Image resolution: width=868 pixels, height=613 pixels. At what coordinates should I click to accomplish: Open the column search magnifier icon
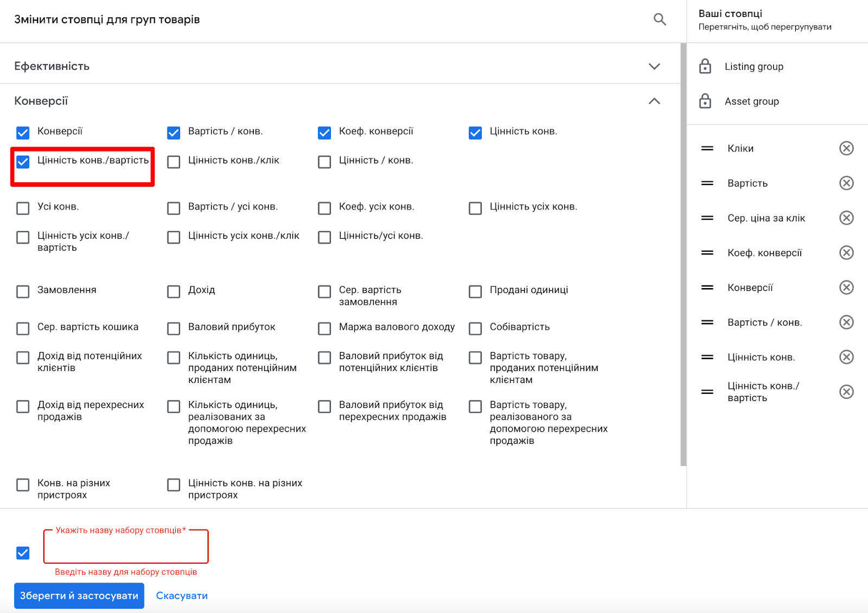click(x=660, y=20)
